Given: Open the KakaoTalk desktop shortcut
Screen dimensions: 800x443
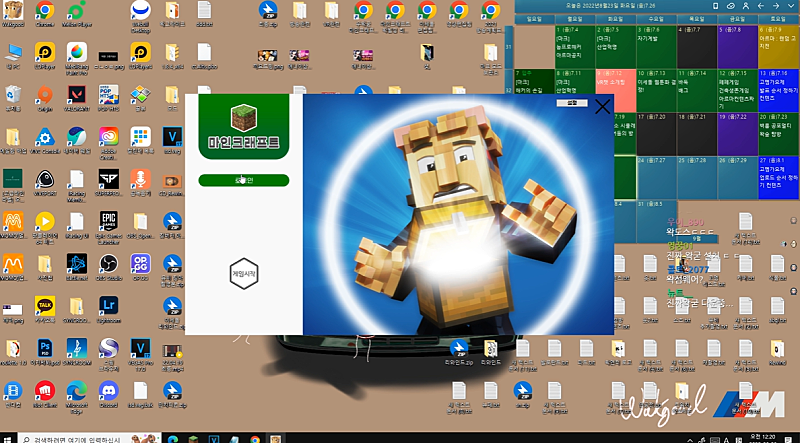Looking at the screenshot, I should (x=44, y=306).
